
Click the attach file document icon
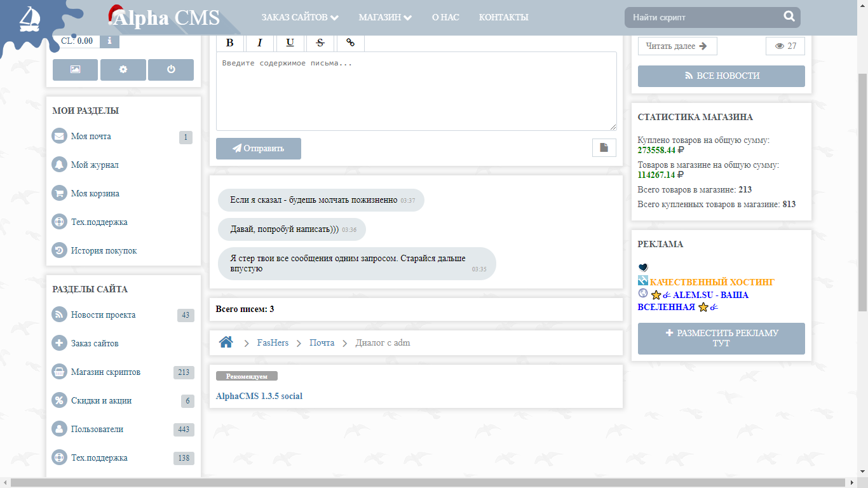click(x=604, y=147)
